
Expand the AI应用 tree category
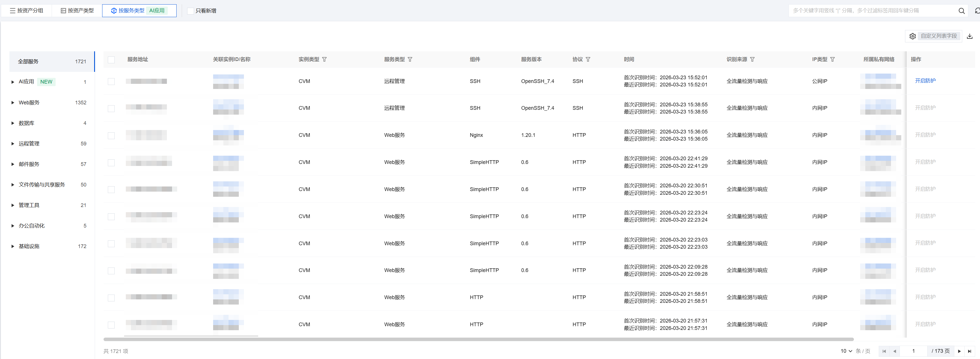[x=13, y=82]
